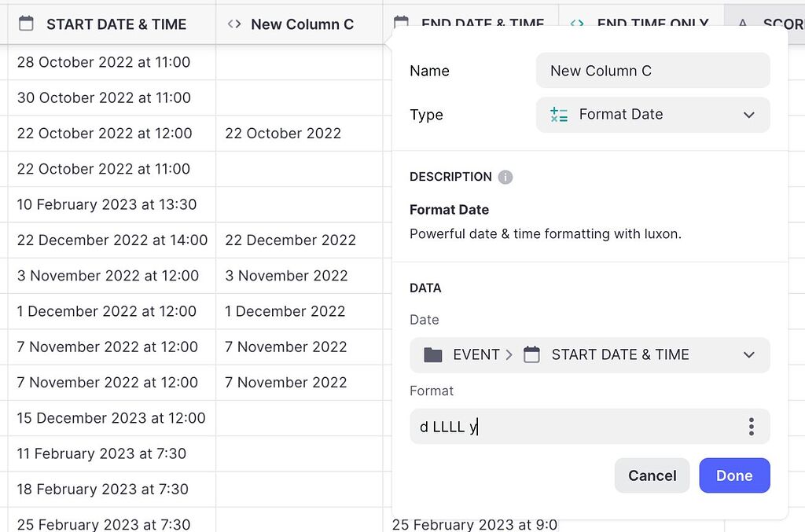Click the EVENT folder icon
The width and height of the screenshot is (805, 532).
tap(432, 354)
